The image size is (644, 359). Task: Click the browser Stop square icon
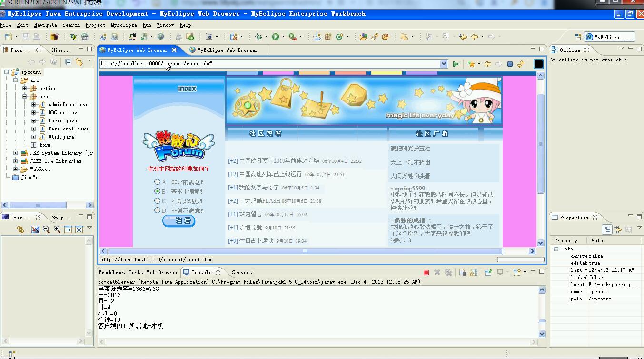pyautogui.click(x=510, y=64)
